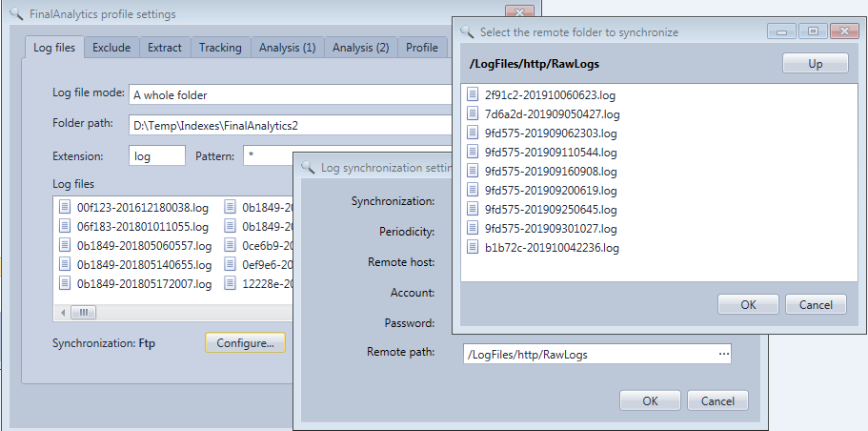
Task: Select 9fd575-201909250645.log in remote list
Action: click(551, 210)
